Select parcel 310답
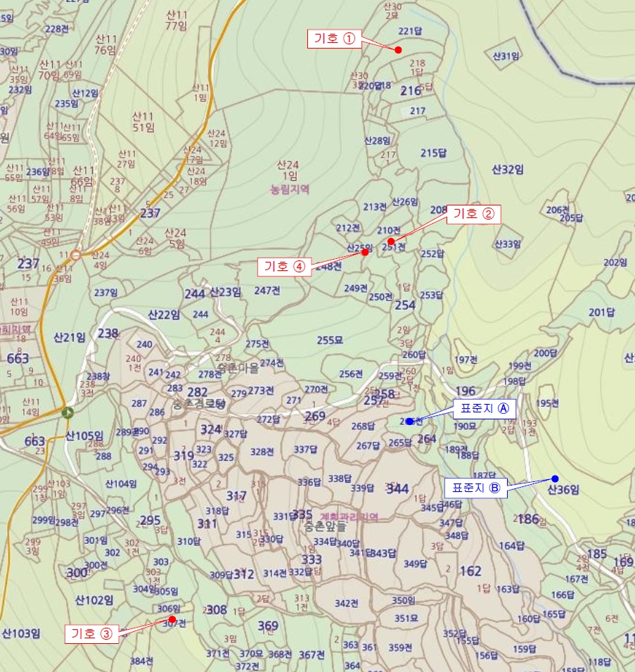The height and width of the screenshot is (672, 635). click(189, 541)
